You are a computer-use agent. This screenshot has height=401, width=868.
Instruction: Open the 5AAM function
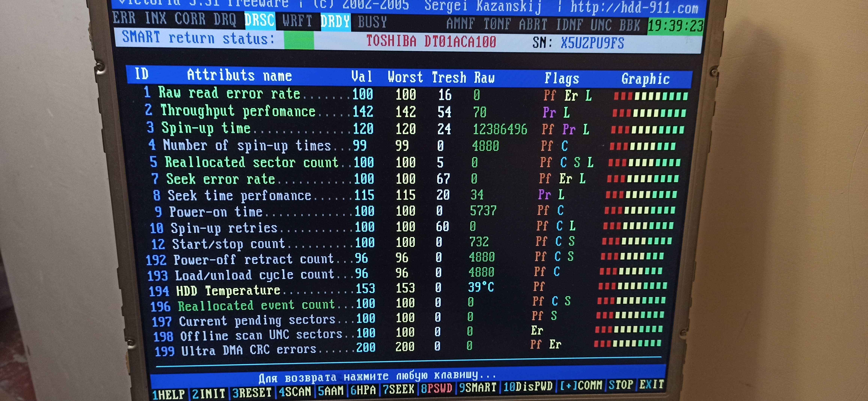pyautogui.click(x=331, y=390)
